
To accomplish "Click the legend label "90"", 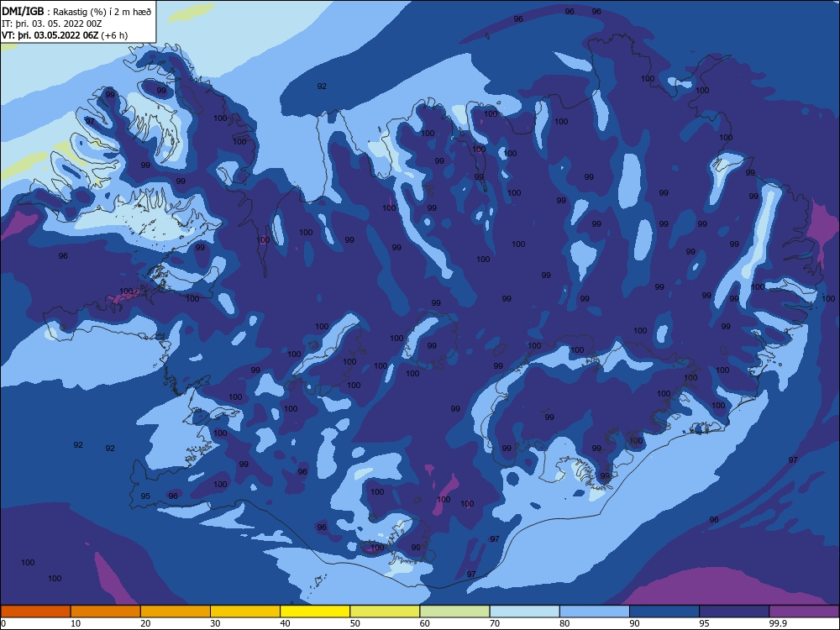I will (635, 623).
